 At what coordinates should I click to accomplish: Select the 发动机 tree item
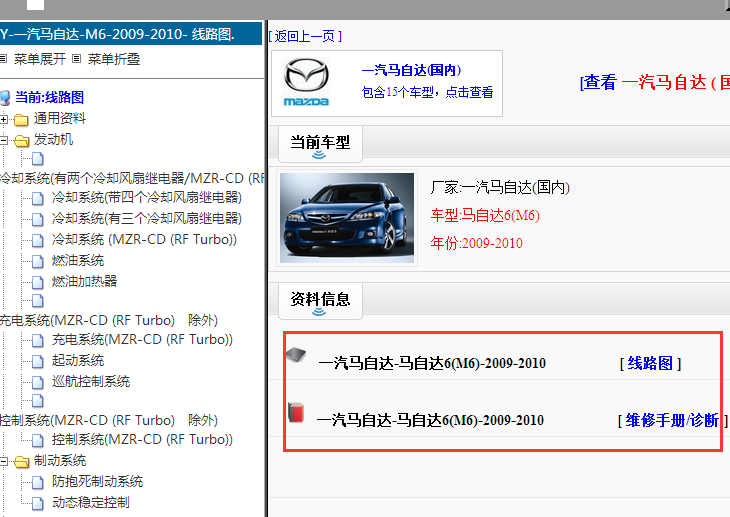(53, 139)
